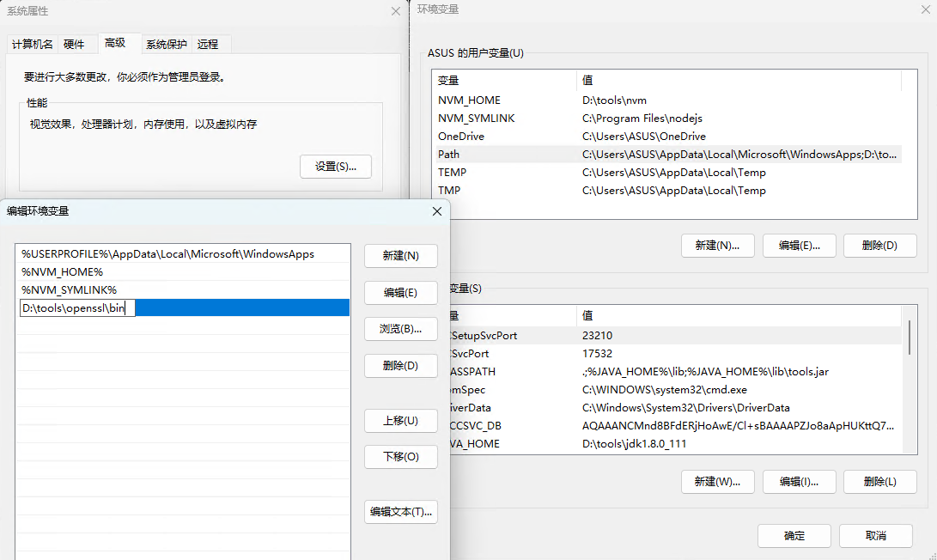Select the row with value 17532

click(675, 354)
